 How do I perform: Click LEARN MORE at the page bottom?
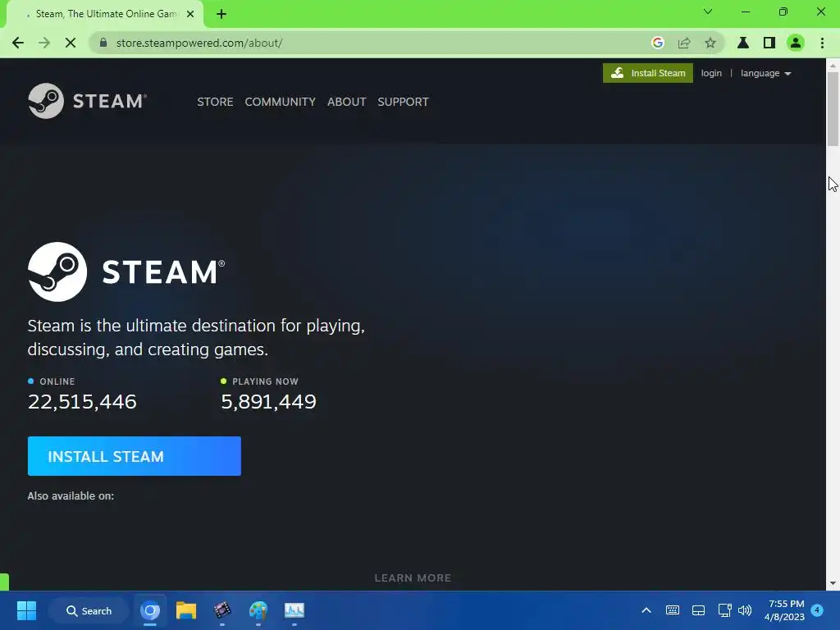(x=413, y=578)
